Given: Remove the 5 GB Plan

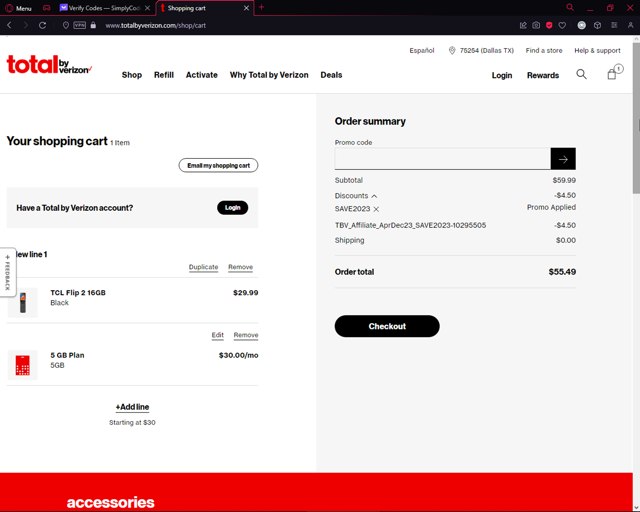Looking at the screenshot, I should 246,335.
